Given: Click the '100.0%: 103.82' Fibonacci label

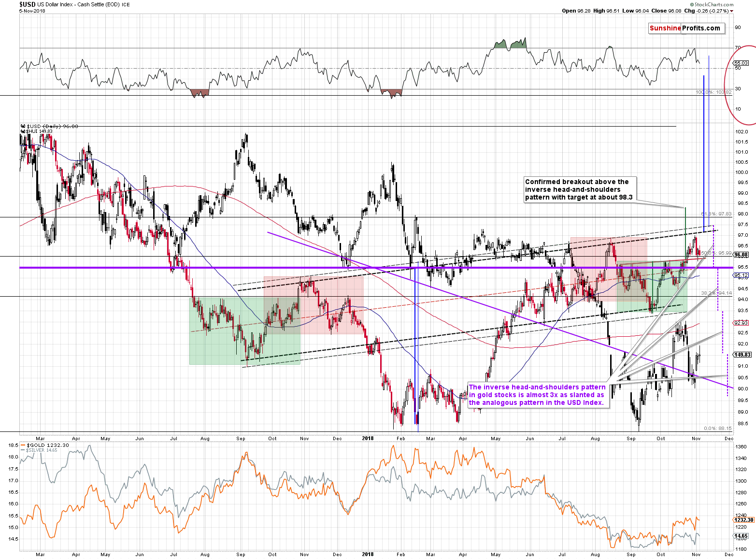Looking at the screenshot, I should click(x=714, y=92).
